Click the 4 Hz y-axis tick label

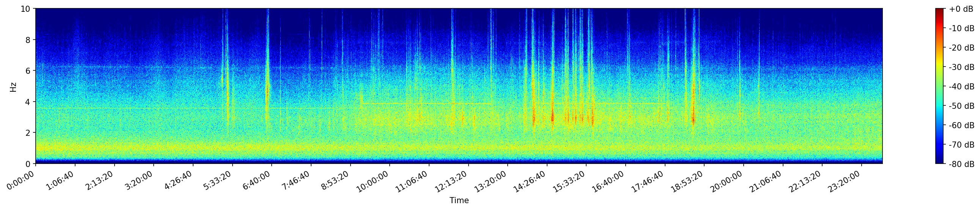[x=28, y=102]
